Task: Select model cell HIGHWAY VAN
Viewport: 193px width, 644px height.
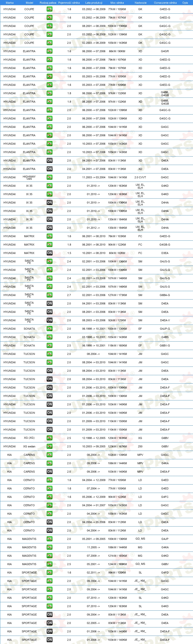Action: [x=29, y=178]
